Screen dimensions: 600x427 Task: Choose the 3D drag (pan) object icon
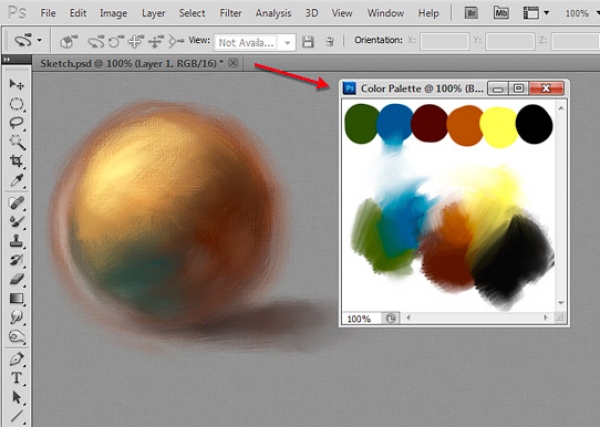(135, 41)
